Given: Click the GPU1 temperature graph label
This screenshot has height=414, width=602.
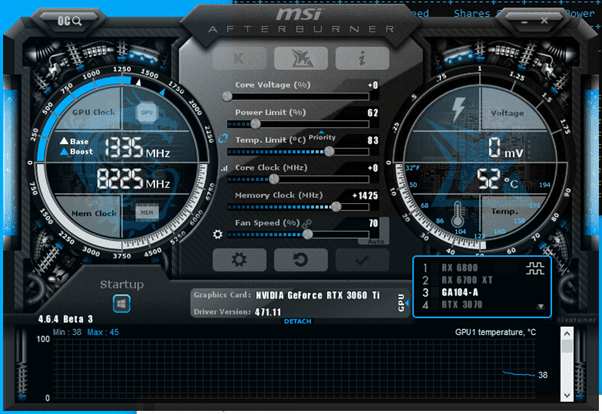Looking at the screenshot, I should (495, 332).
